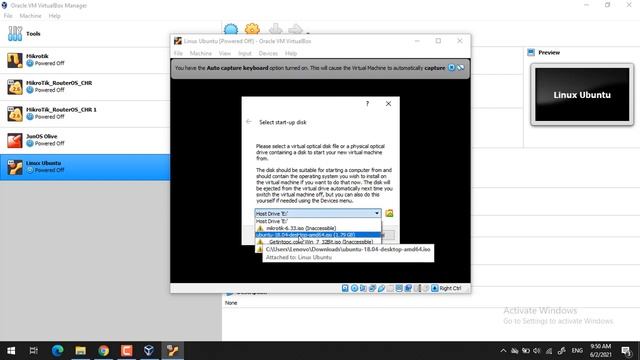Screen dimensions: 640x360
Task: Open Task View on taskbar
Action: point(34,351)
